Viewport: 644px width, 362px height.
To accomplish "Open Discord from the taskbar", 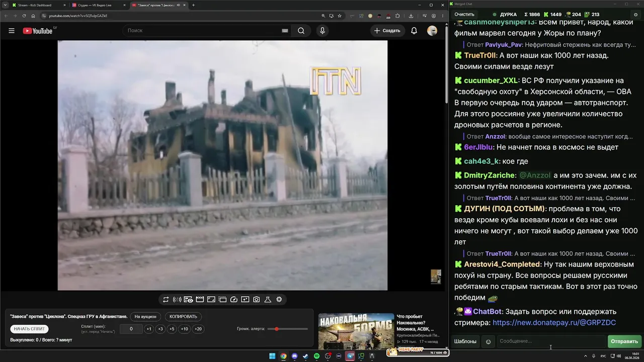I will pyautogui.click(x=294, y=356).
